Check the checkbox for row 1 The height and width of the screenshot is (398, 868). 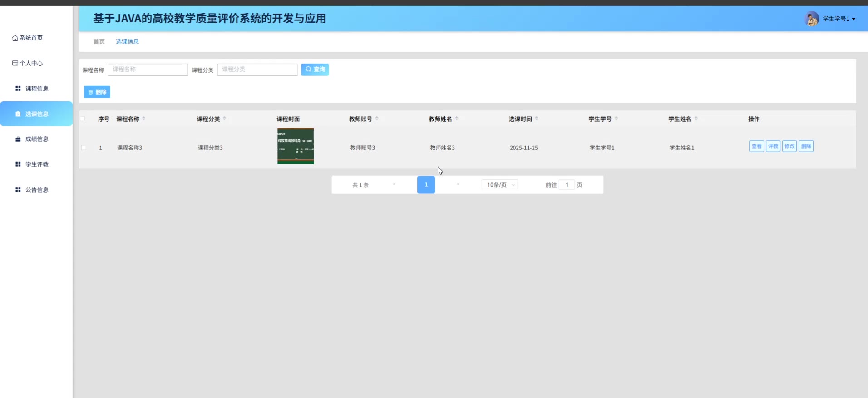pyautogui.click(x=84, y=148)
